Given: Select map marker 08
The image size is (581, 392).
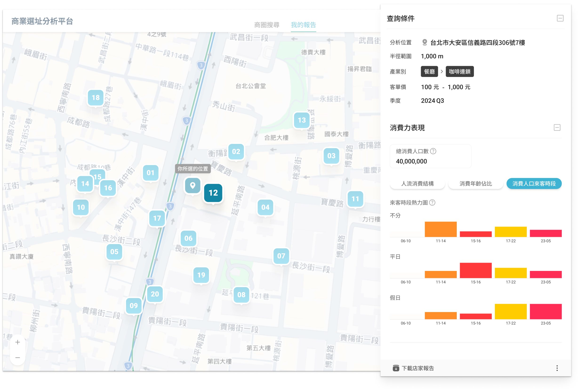Looking at the screenshot, I should pyautogui.click(x=241, y=295).
